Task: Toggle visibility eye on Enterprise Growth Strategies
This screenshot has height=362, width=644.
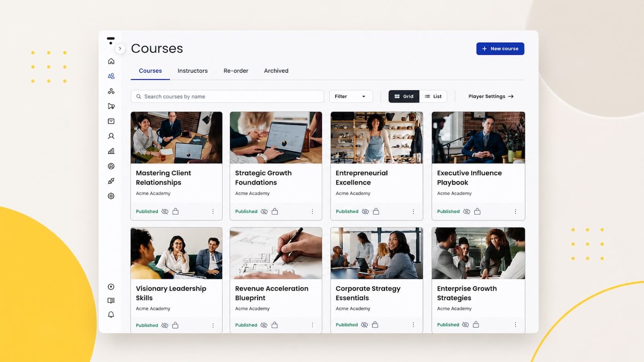Action: 466,325
